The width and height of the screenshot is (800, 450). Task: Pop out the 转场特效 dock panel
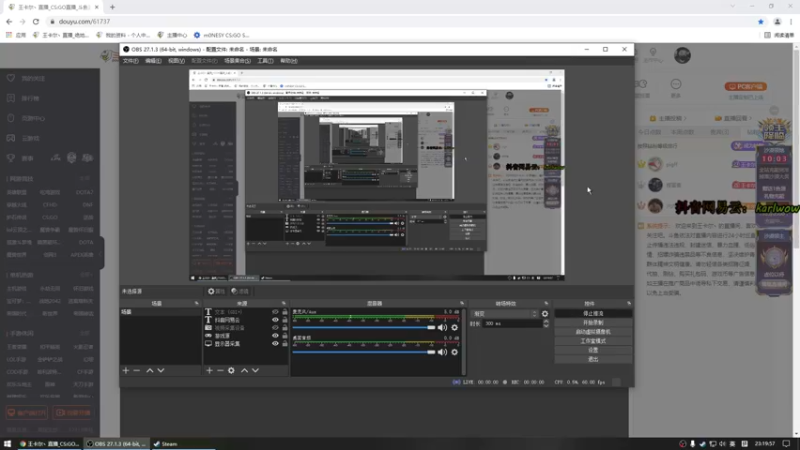546,303
